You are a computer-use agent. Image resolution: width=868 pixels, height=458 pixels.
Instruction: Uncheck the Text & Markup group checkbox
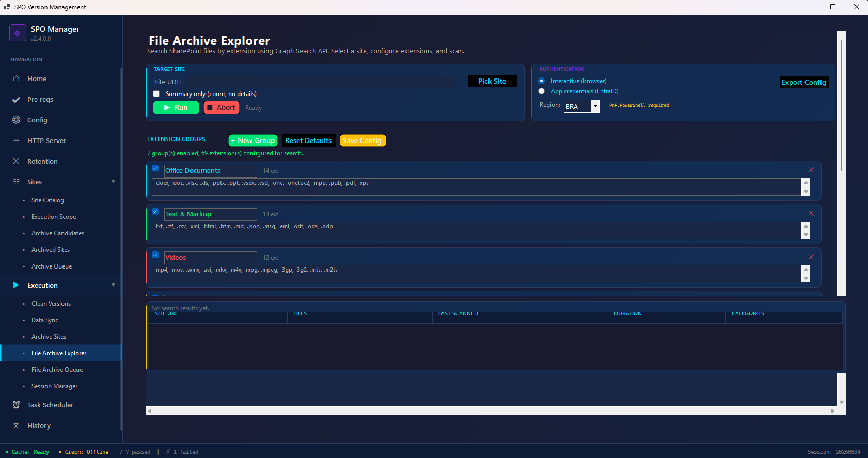click(155, 212)
